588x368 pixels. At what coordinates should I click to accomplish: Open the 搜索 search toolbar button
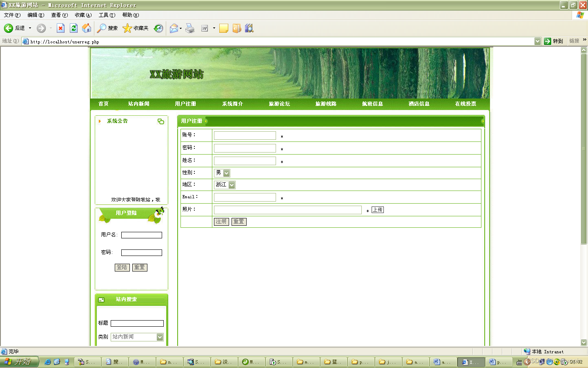pos(107,28)
